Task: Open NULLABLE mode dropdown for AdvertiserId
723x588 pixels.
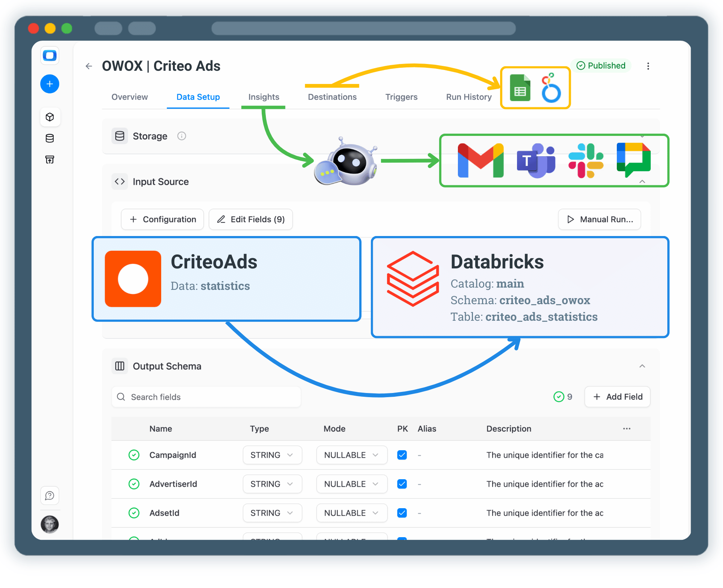Action: tap(351, 484)
